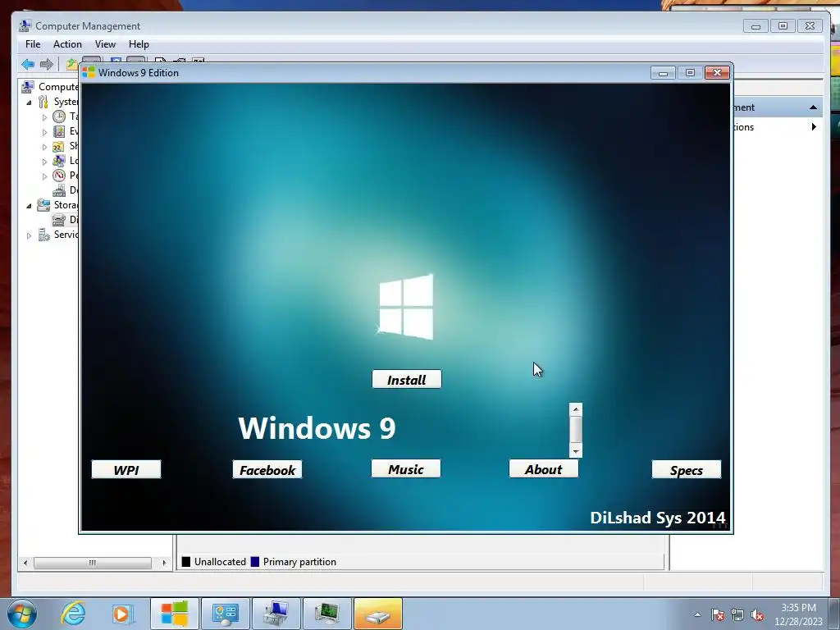This screenshot has height=630, width=840.
Task: Collapse the Storage tree node
Action: click(29, 206)
